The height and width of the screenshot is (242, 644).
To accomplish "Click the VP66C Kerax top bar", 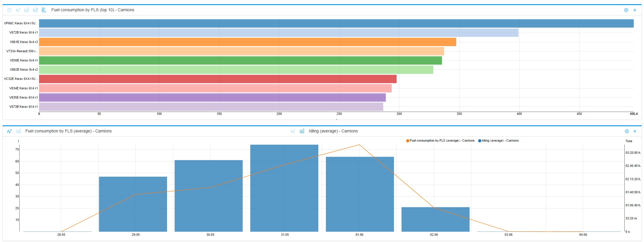I will tap(336, 23).
